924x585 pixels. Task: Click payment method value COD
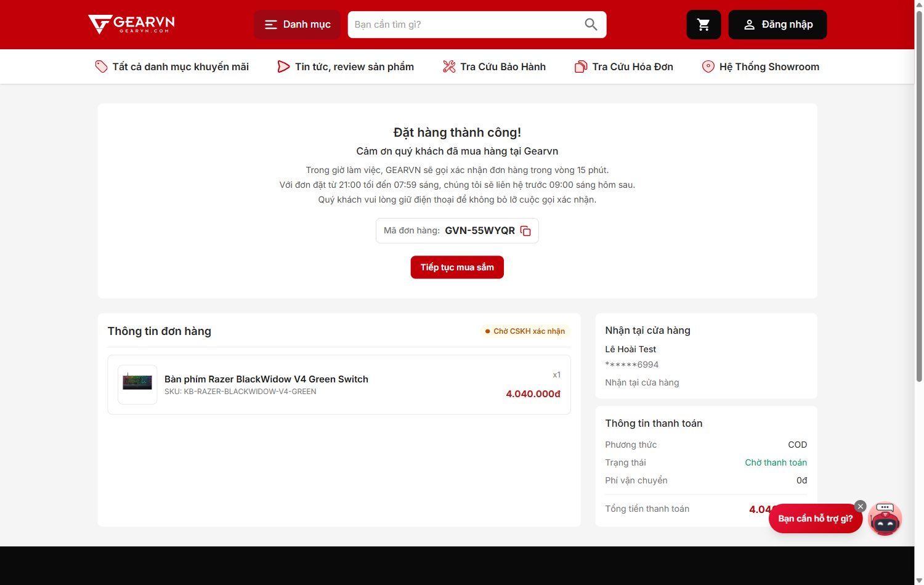(797, 445)
